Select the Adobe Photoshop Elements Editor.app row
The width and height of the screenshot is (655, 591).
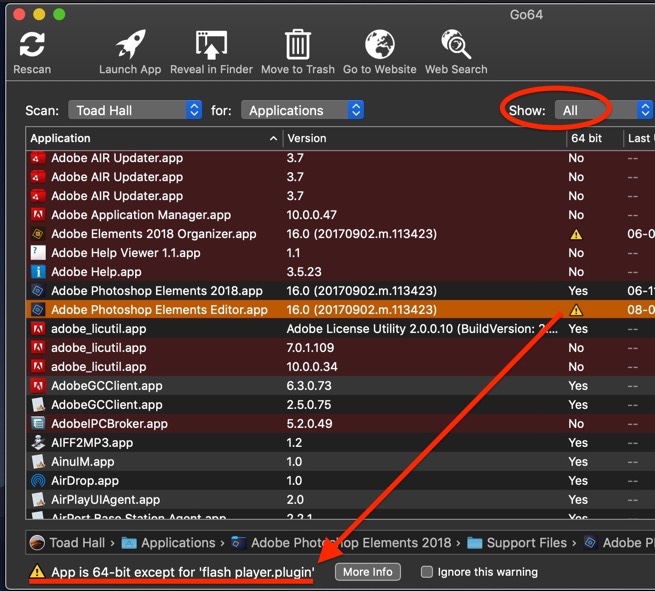pos(340,310)
